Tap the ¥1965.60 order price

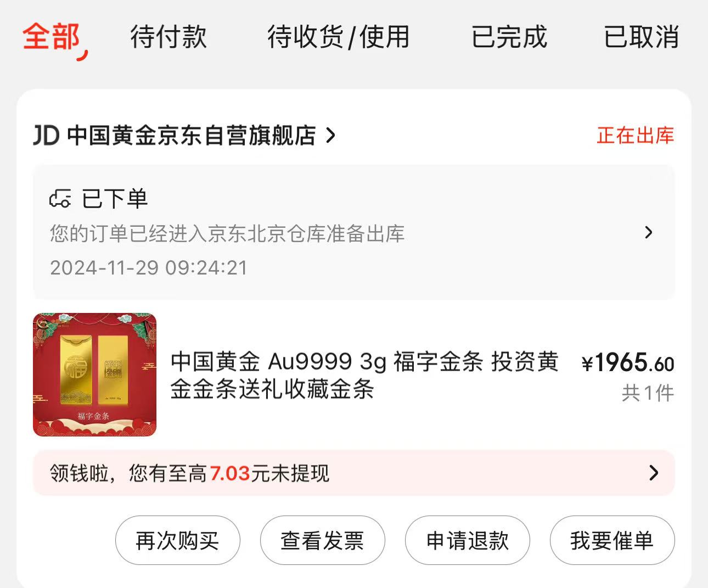(x=628, y=363)
